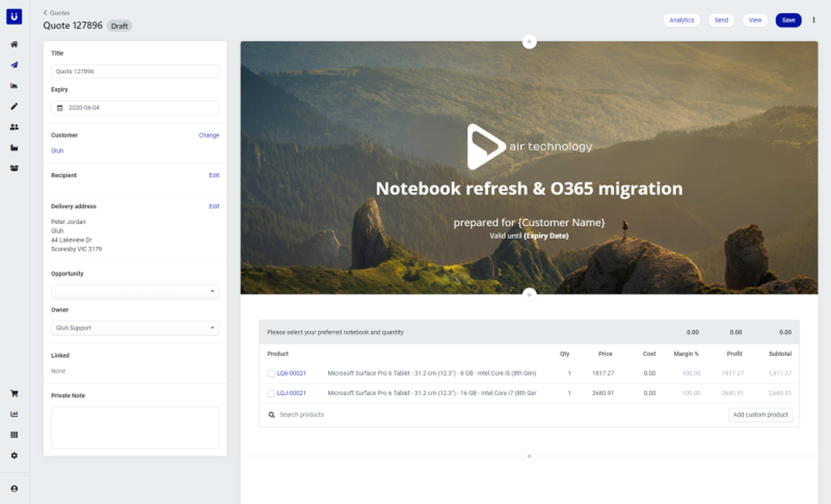The height and width of the screenshot is (504, 831).
Task: Open the settings gear sidebar icon
Action: [x=14, y=455]
